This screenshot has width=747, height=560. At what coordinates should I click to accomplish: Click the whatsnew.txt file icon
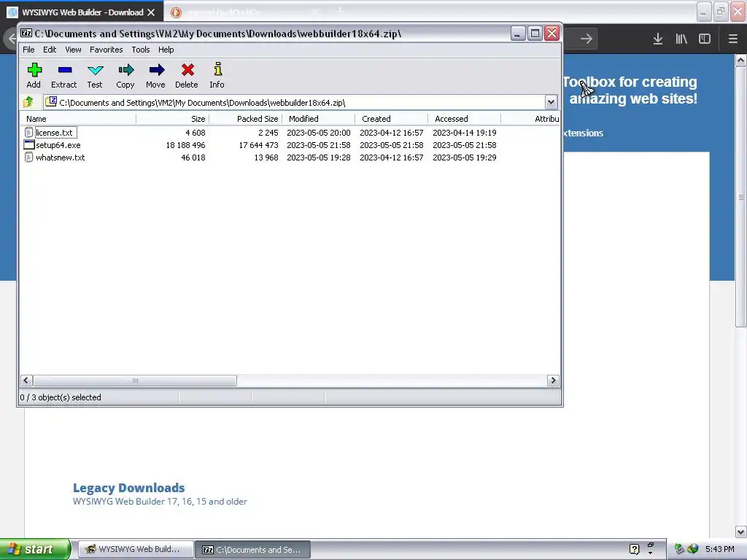[x=28, y=157]
